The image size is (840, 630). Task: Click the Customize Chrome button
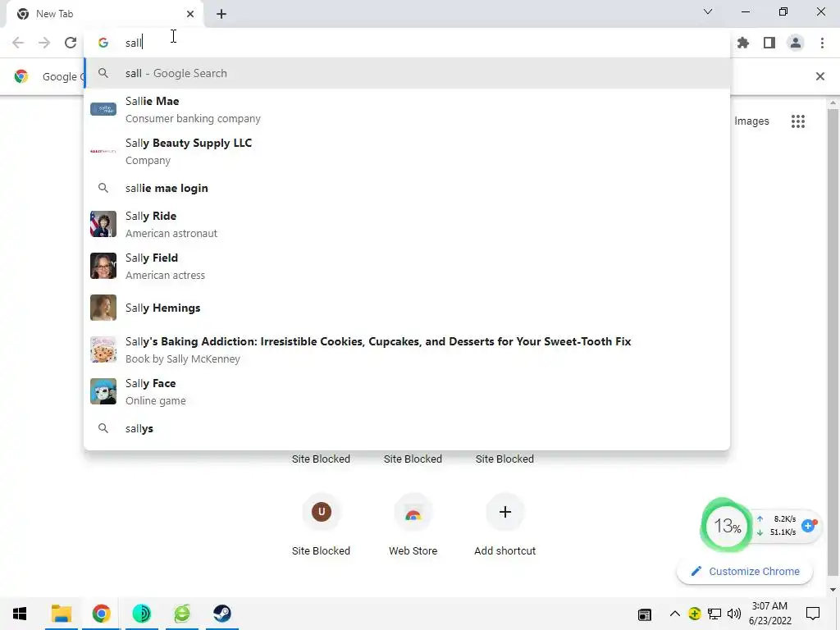tap(745, 571)
